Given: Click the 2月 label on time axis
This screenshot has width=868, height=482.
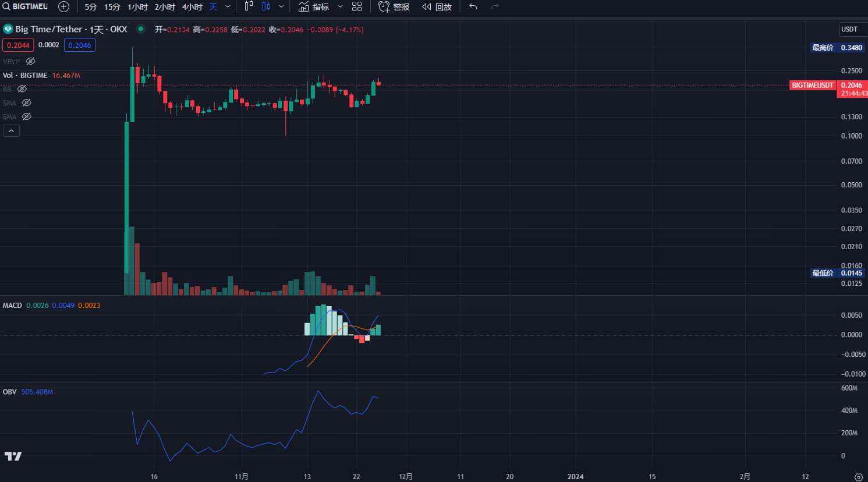Looking at the screenshot, I should (745, 476).
